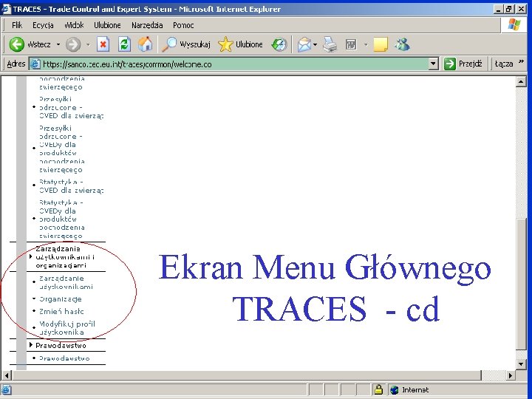
Task: Open the Edycja menu
Action: click(x=43, y=25)
